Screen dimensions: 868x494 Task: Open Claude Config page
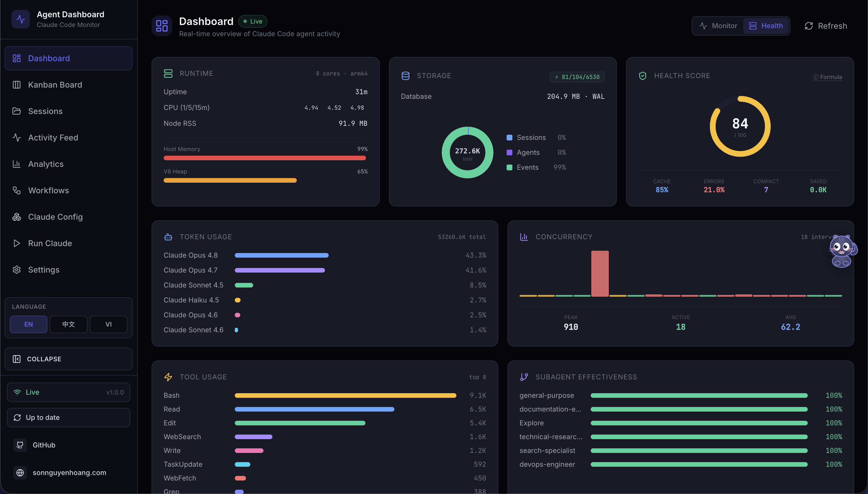(69, 217)
